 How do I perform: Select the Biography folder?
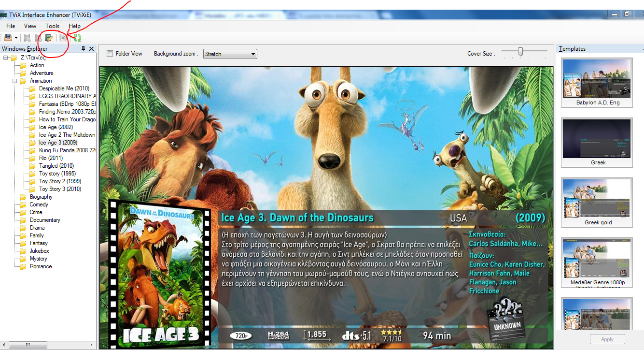41,197
